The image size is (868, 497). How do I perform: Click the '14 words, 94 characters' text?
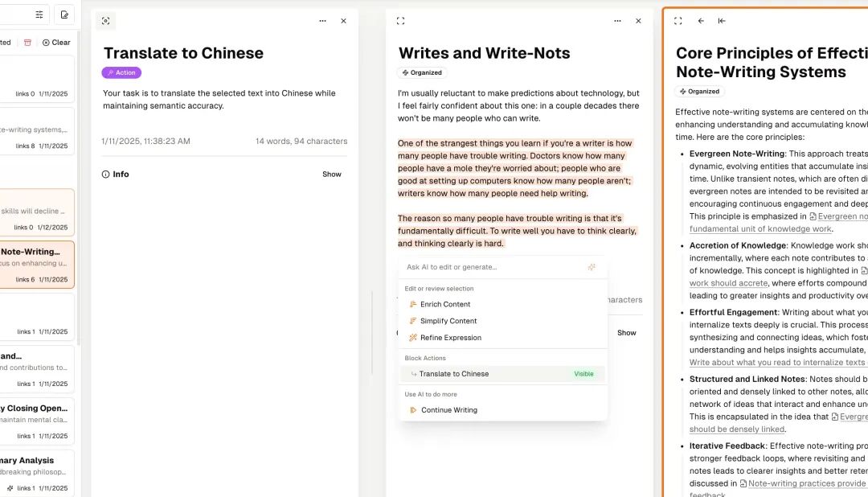[x=301, y=142]
